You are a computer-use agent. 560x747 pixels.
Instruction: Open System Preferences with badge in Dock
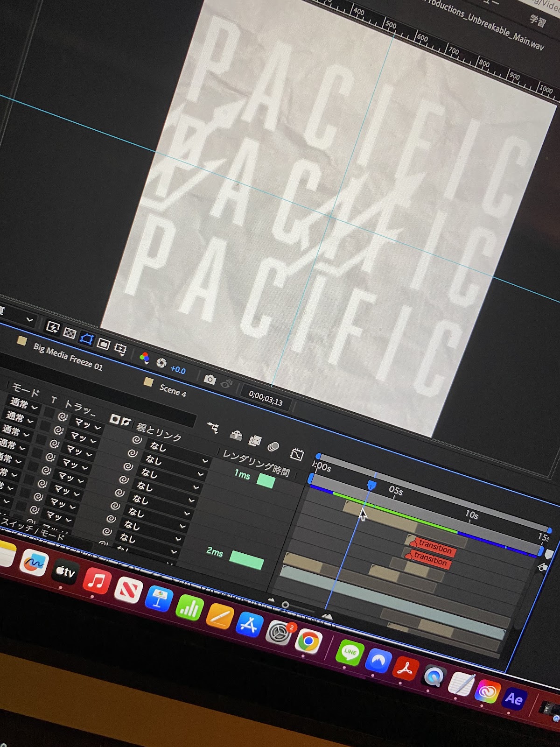click(279, 633)
